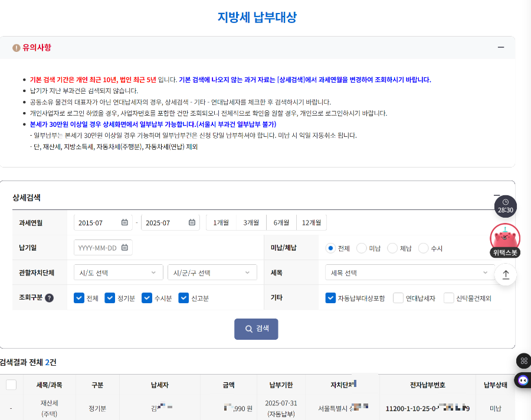
Task: Select the 12개월 period button
Action: point(311,222)
